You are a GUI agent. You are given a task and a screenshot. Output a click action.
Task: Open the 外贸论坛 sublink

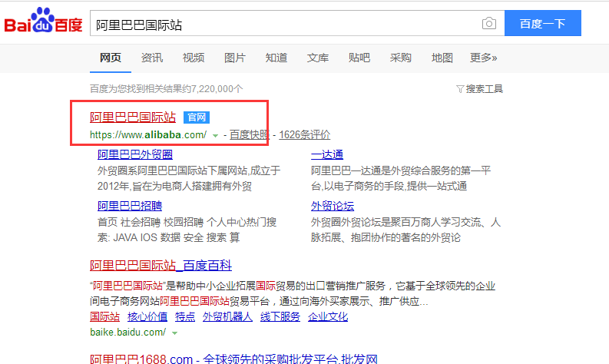[x=333, y=206]
